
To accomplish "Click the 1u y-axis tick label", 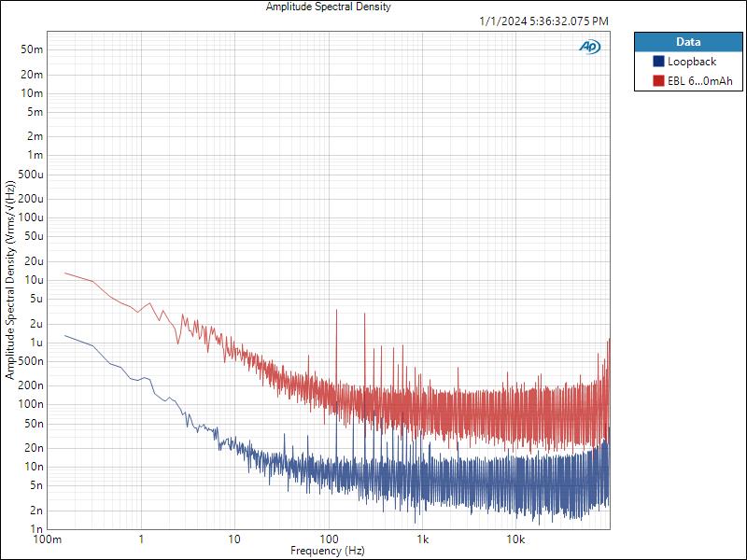I will (x=36, y=343).
